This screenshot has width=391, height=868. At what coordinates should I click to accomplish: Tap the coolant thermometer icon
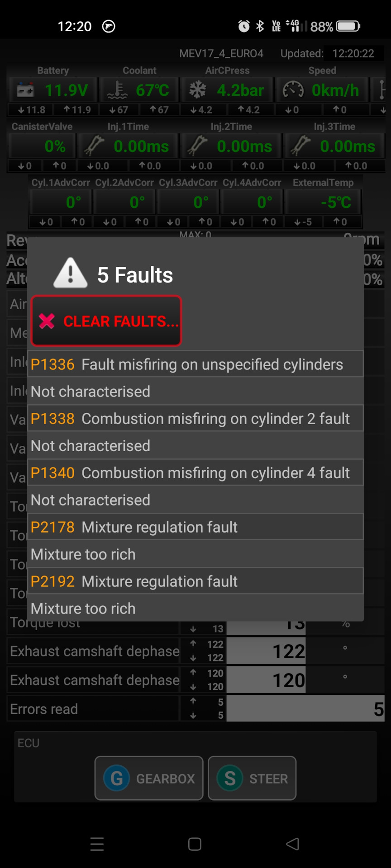pos(117,90)
